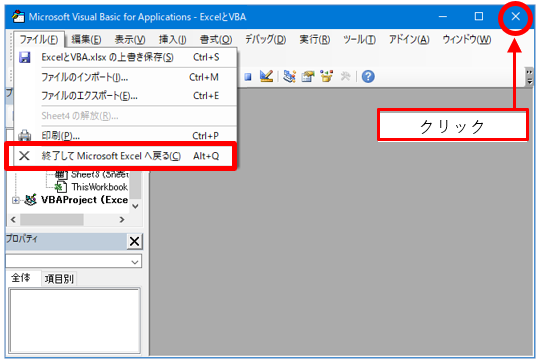Choose ファイルのエクスポート(E)... menu item
This screenshot has width=544, height=363.
pyautogui.click(x=126, y=96)
